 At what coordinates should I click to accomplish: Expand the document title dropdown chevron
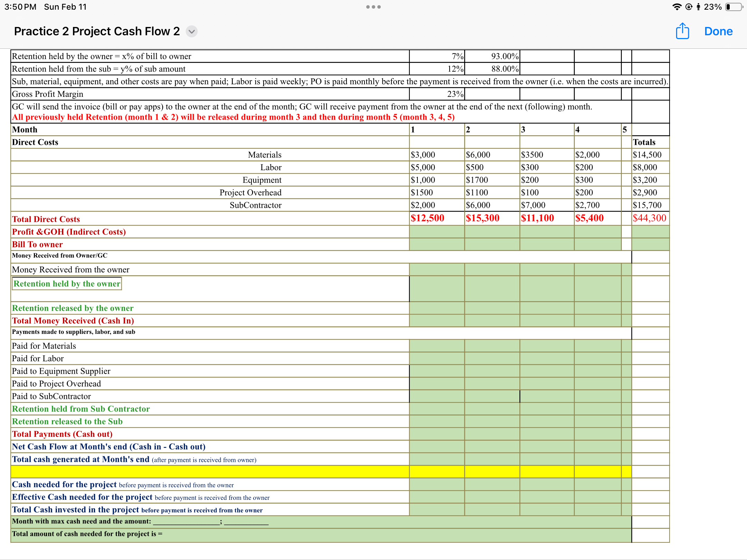pyautogui.click(x=192, y=31)
